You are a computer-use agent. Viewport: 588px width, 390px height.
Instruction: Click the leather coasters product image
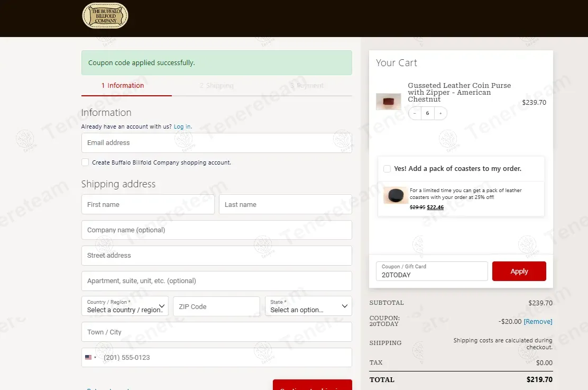[396, 195]
